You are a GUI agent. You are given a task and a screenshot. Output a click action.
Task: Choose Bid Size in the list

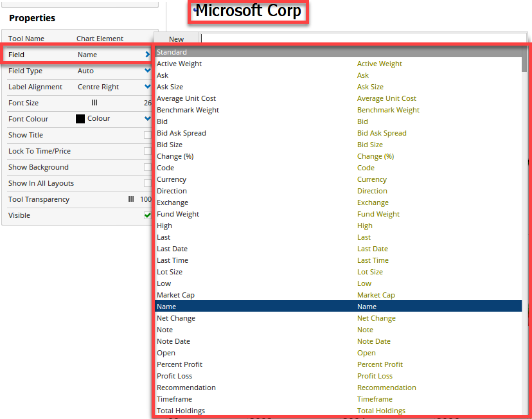pyautogui.click(x=338, y=145)
